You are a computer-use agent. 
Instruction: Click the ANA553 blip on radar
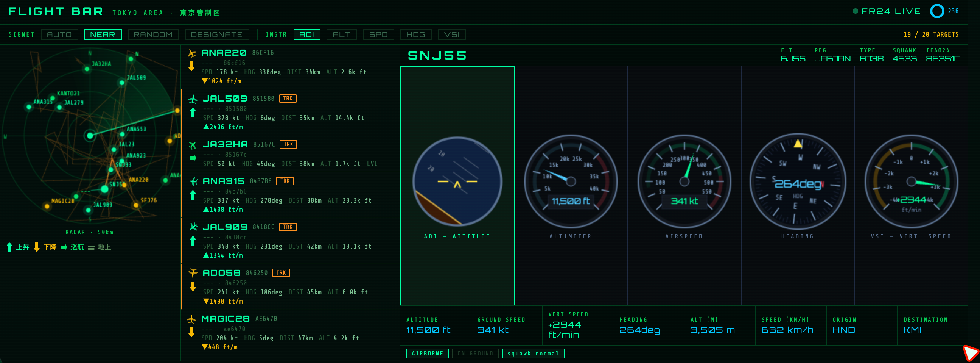coord(122,134)
